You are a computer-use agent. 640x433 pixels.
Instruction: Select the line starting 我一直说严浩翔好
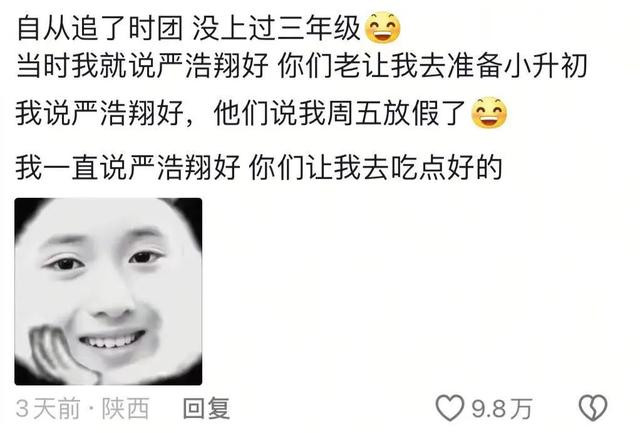point(259,167)
